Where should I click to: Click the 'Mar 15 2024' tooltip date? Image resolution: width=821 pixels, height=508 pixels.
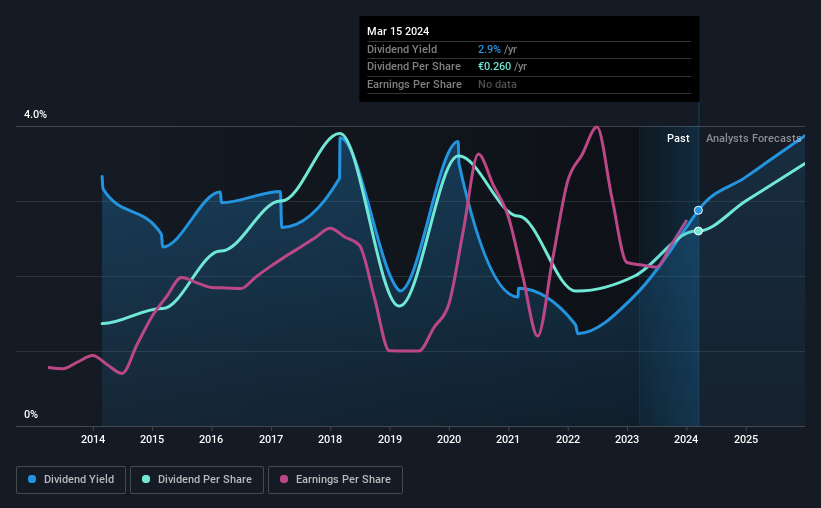(398, 31)
